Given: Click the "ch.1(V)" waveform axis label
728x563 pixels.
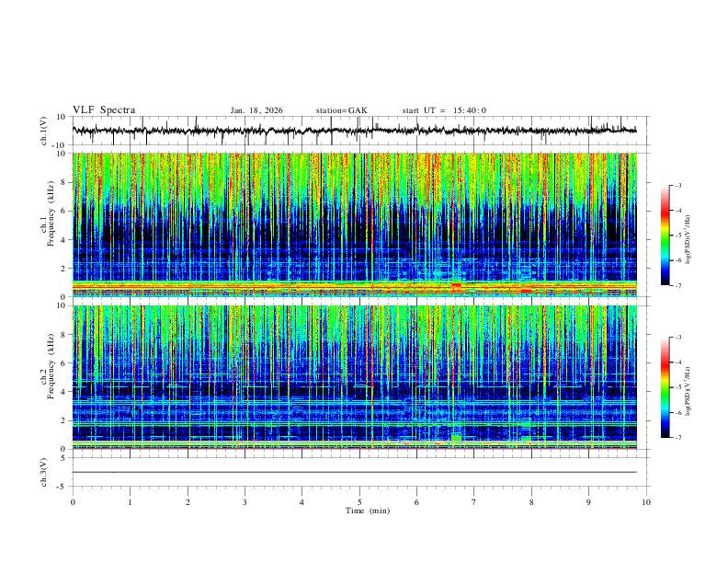Looking at the screenshot, I should coord(44,131).
